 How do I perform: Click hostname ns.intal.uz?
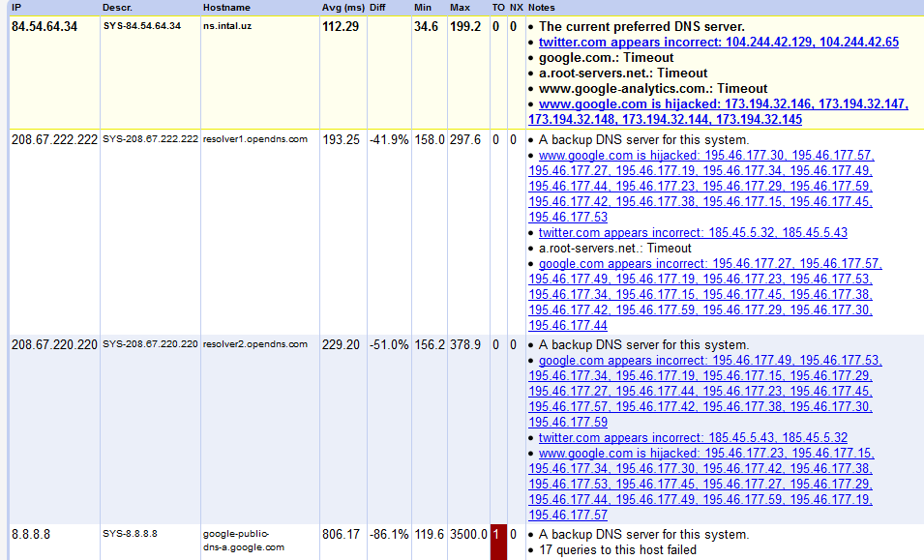[x=226, y=26]
